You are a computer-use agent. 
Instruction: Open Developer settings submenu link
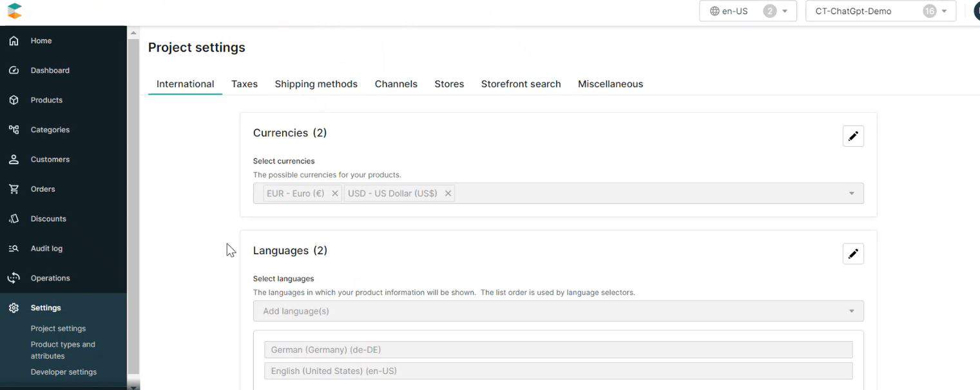coord(64,372)
